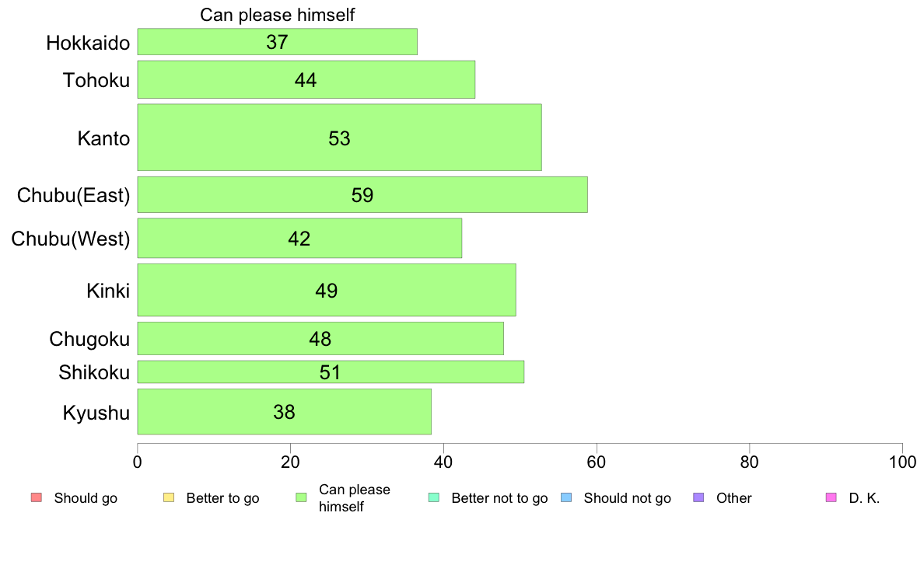Click the Can please himself column title
Viewport: 924px width, 572px height.
point(278,15)
